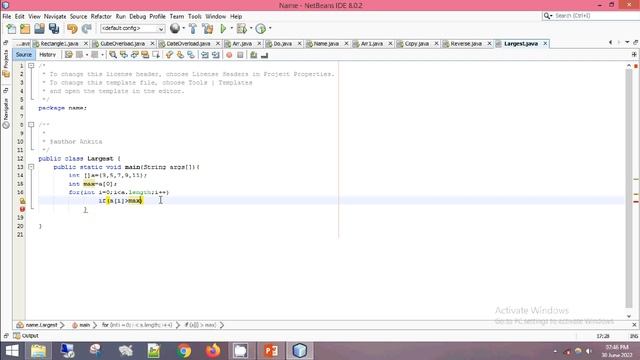Click the Save All toolbar icon
This screenshot has height=360, width=640.
click(x=54, y=29)
